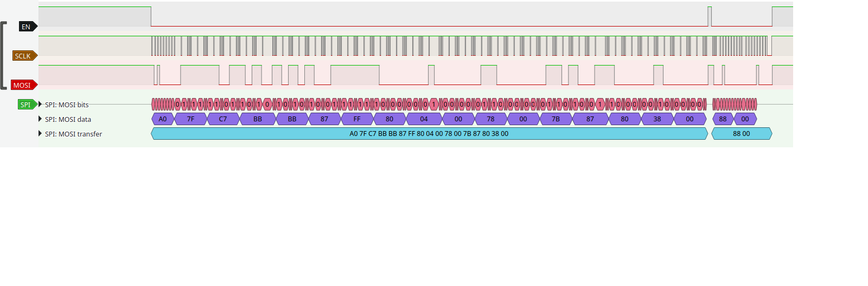The height and width of the screenshot is (286, 868).
Task: Select the 00 block following 88
Action: (745, 119)
